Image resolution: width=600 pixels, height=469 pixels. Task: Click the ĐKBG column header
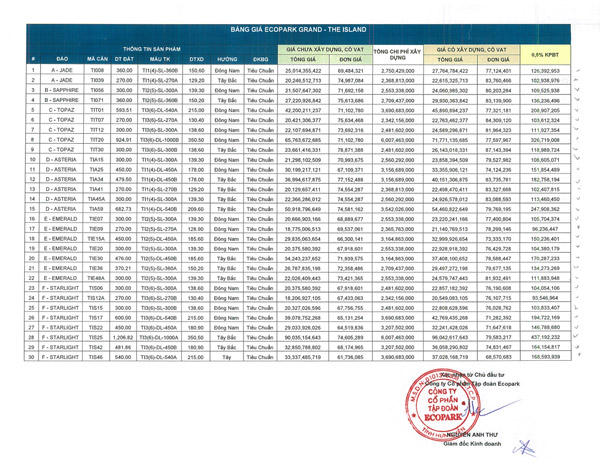point(260,59)
